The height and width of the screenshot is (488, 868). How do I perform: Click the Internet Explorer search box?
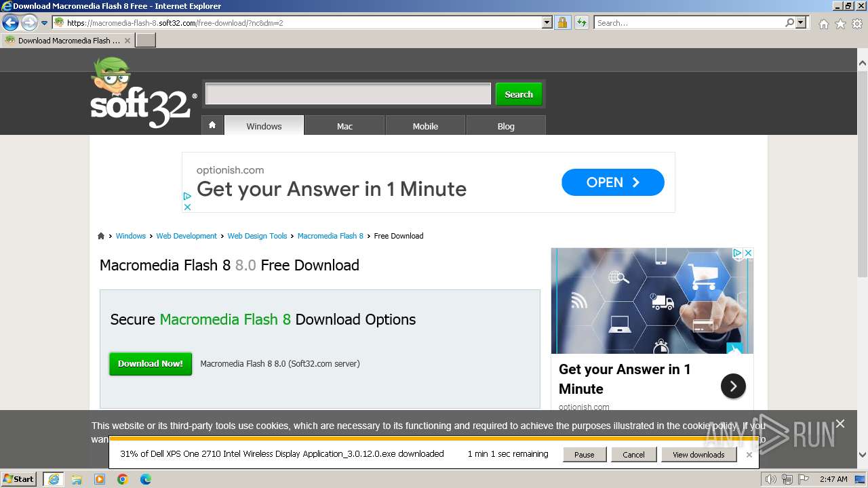coord(690,22)
